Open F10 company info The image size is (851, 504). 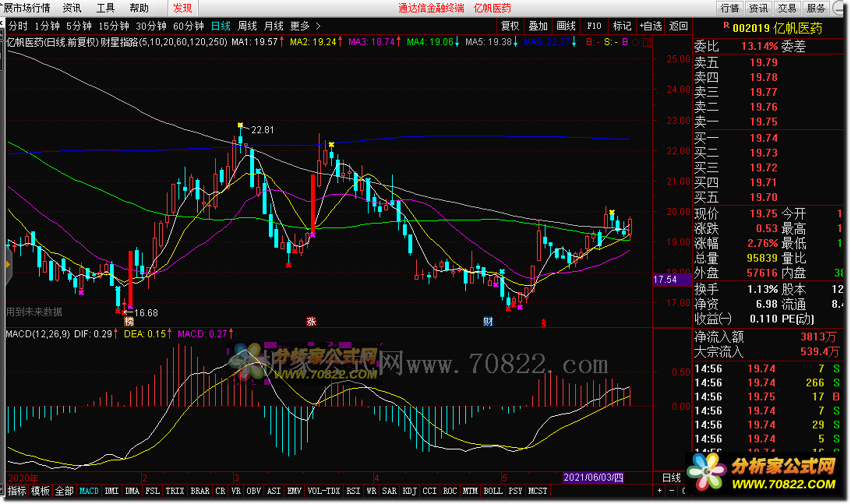[x=595, y=26]
